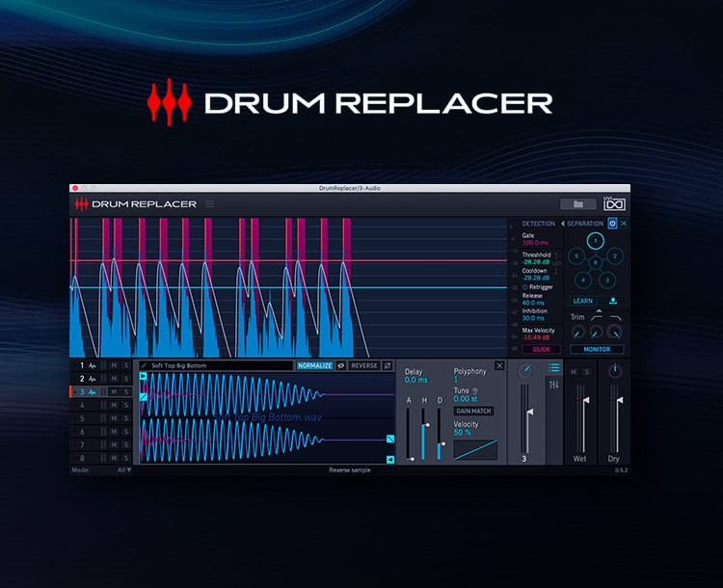Image resolution: width=723 pixels, height=588 pixels.
Task: Click the LEARN button
Action: [583, 301]
